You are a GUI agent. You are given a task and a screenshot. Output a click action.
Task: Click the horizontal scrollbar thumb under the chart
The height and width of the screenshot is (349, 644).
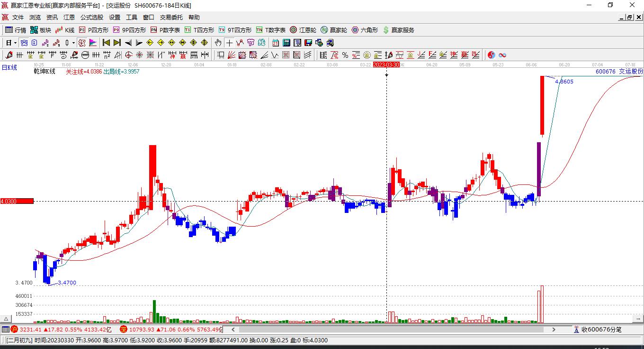tap(392, 330)
